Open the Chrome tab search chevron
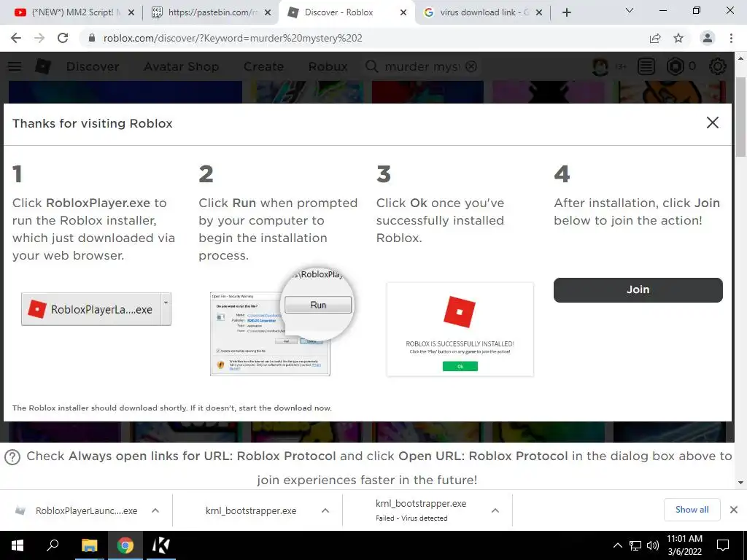Viewport: 747px width, 560px height. click(x=630, y=10)
